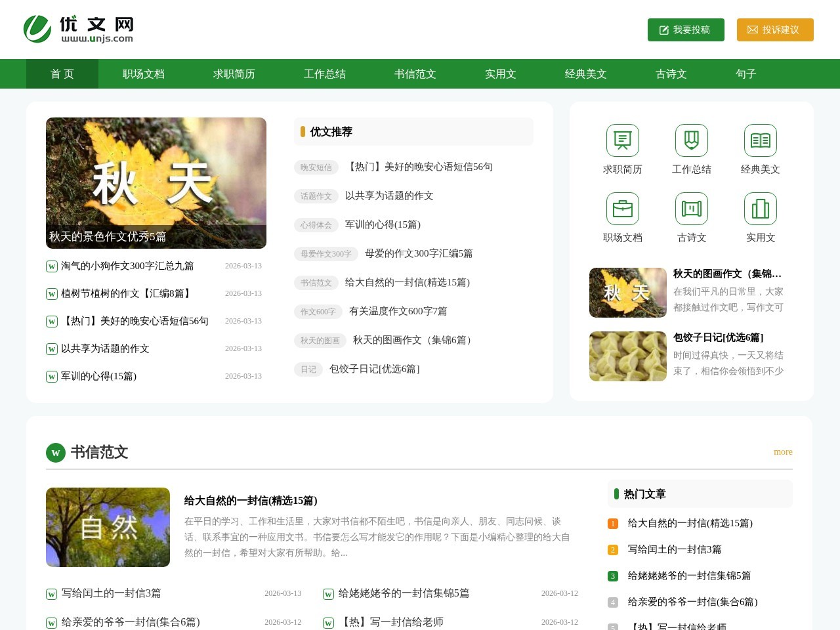Select the 工作总结 bookmark icon

[x=691, y=140]
